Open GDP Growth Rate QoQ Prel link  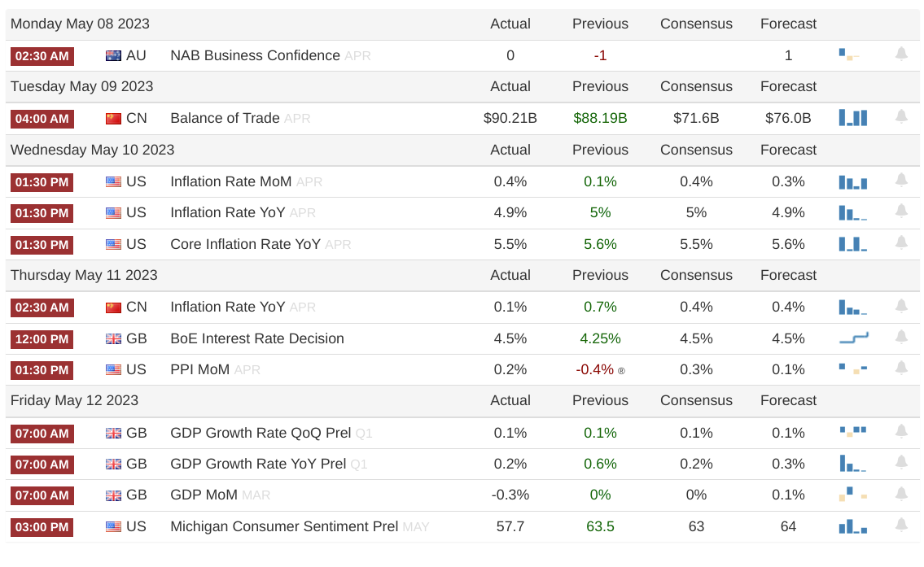[261, 433]
